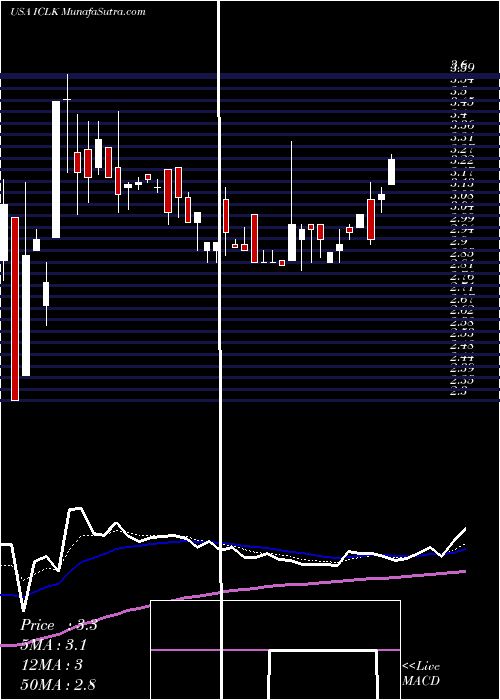Click the "<<Live MACD" label
The width and height of the screenshot is (500, 700).
(421, 674)
